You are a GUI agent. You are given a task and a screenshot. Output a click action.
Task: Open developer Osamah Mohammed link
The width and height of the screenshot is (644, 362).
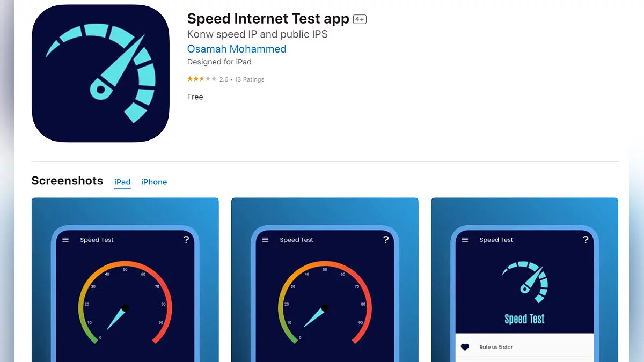pos(237,49)
